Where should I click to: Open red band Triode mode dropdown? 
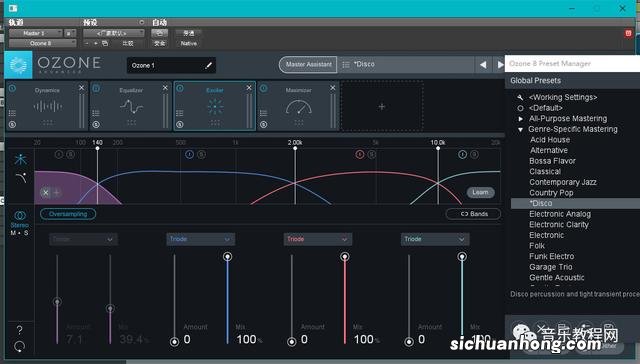[318, 239]
